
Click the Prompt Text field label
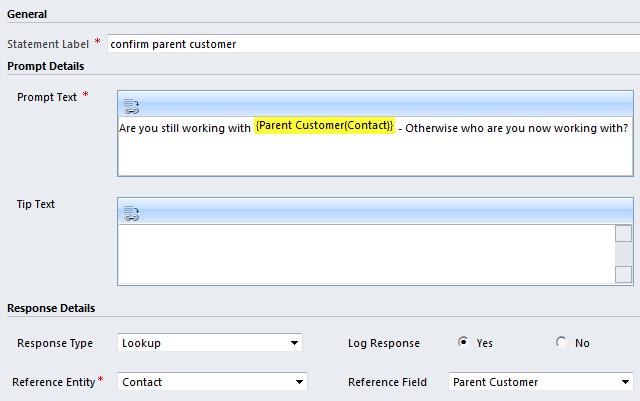pyautogui.click(x=47, y=97)
